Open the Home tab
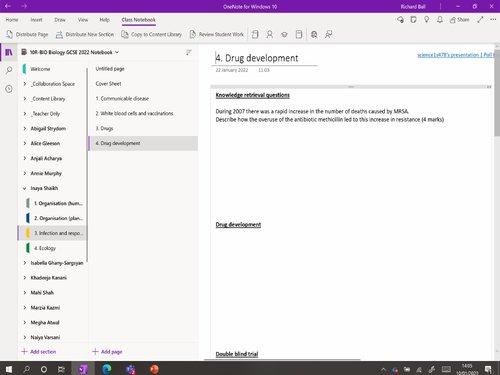The width and height of the screenshot is (500, 375). click(12, 20)
